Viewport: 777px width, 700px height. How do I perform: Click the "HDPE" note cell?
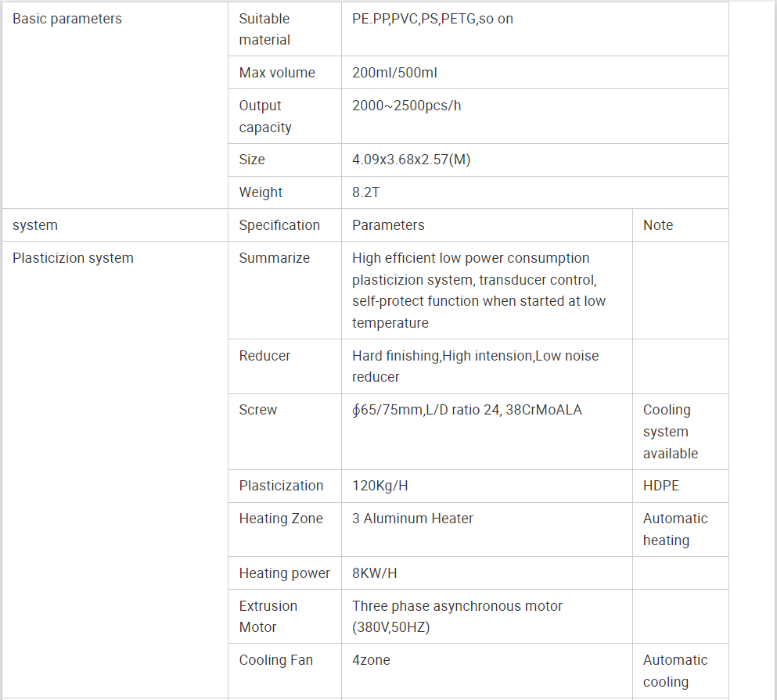pos(661,486)
